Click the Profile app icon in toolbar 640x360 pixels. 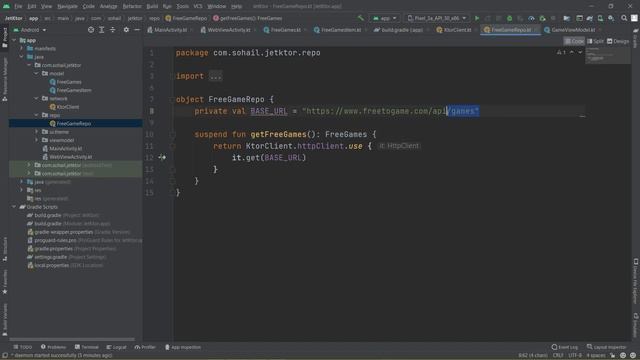[531, 18]
